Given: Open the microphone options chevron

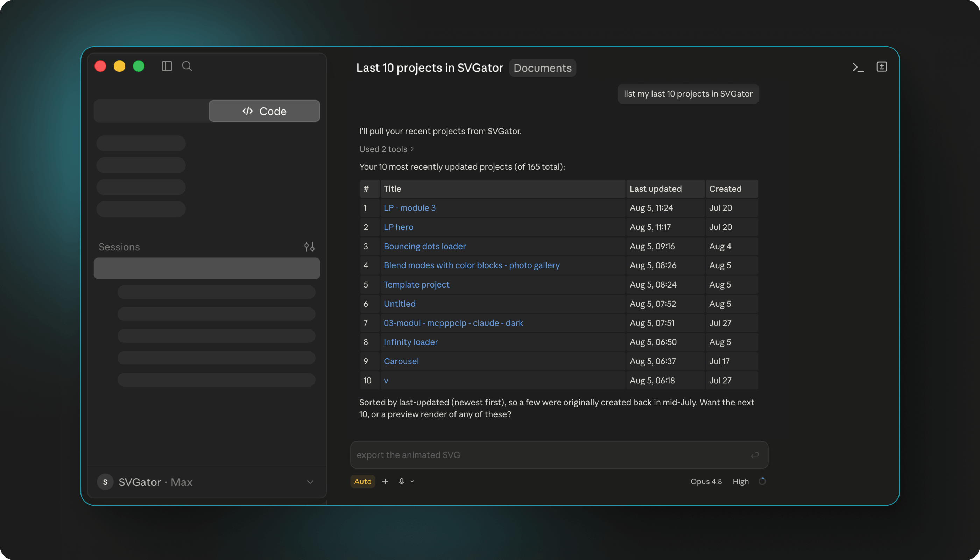Looking at the screenshot, I should [412, 481].
